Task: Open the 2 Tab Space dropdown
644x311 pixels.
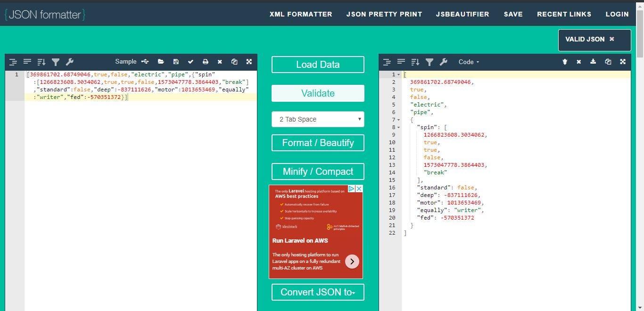Action: [x=317, y=119]
